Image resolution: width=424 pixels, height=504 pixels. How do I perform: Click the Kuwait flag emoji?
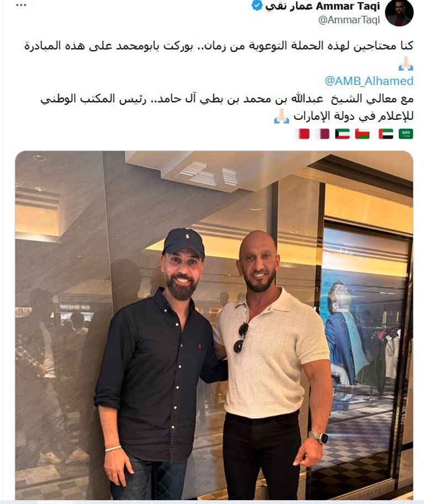coord(342,134)
